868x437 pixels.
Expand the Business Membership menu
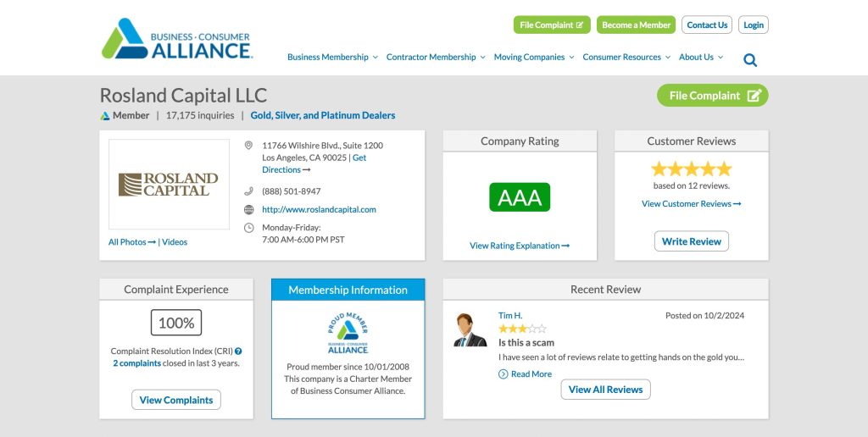click(332, 58)
